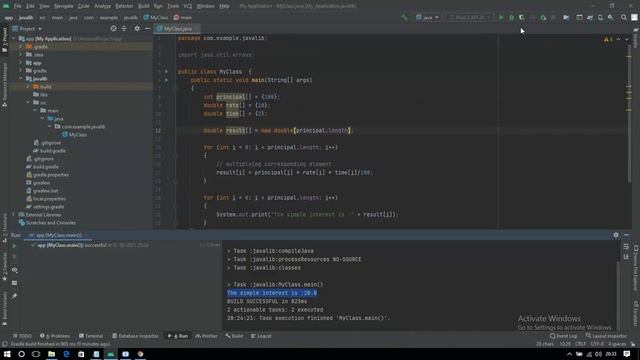Viewport: 640px width, 360px height.
Task: Click the restore layout icon in Run panel
Action: pyautogui.click(x=14, y=283)
